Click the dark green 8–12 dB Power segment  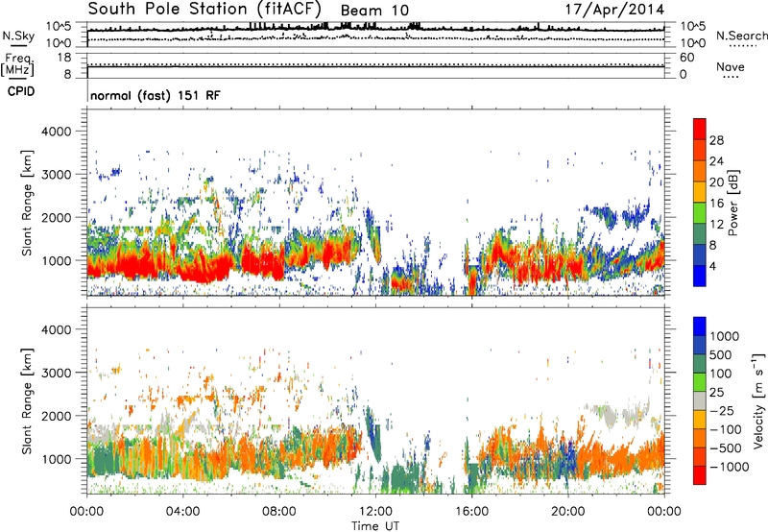700,233
